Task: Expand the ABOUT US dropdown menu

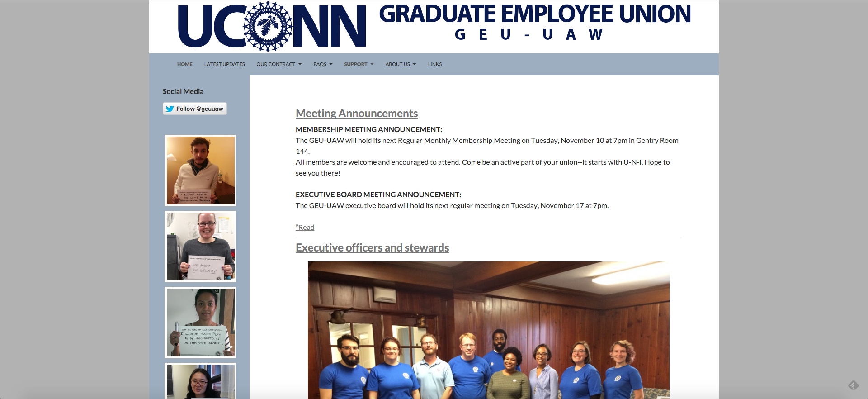Action: (x=401, y=64)
